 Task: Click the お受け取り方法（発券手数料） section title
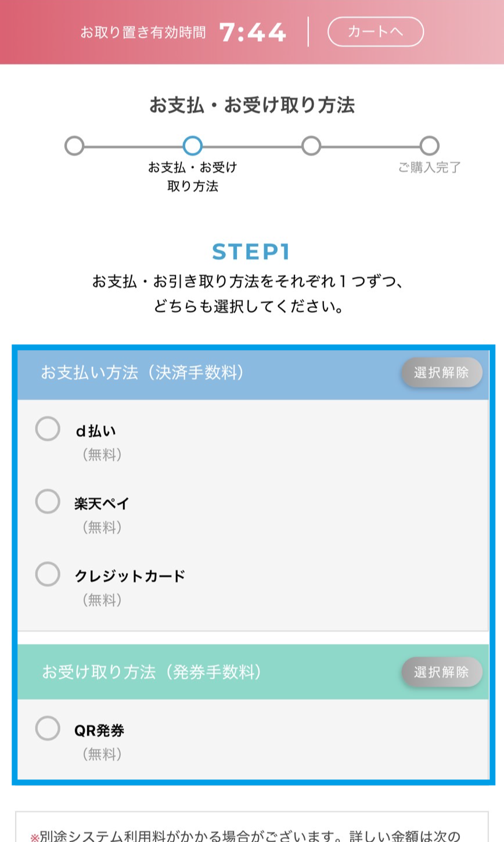pyautogui.click(x=152, y=672)
